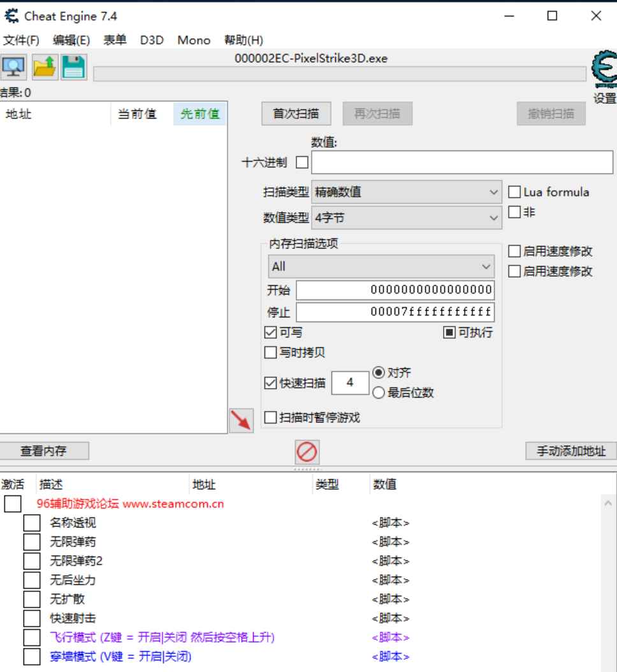Click the red arrow add-to-list icon
This screenshot has height=672, width=617.
241,420
